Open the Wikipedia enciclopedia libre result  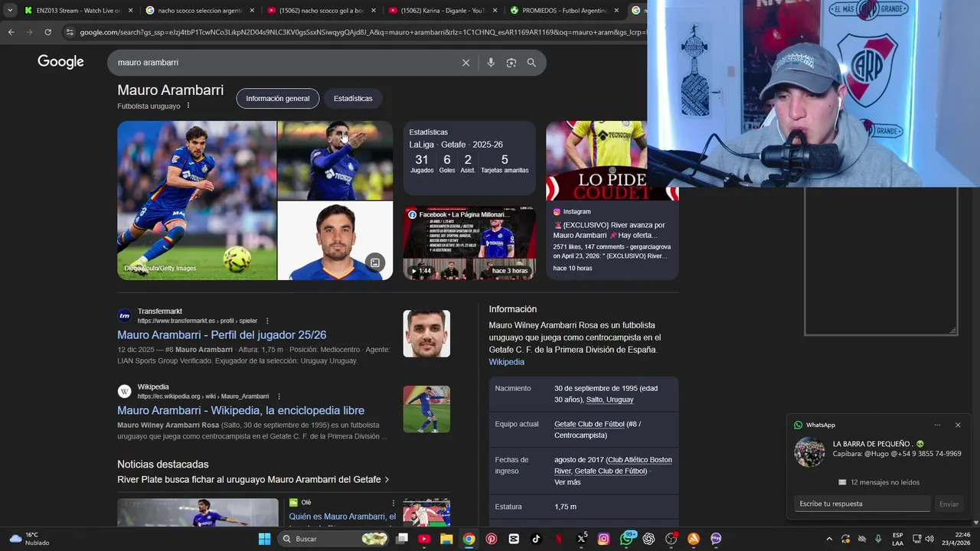click(240, 410)
